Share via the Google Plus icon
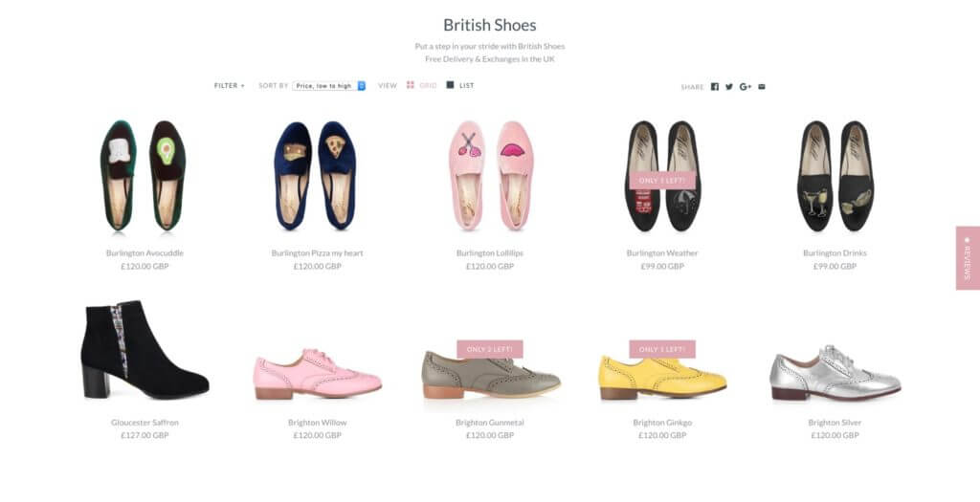Image resolution: width=980 pixels, height=502 pixels. [x=746, y=87]
